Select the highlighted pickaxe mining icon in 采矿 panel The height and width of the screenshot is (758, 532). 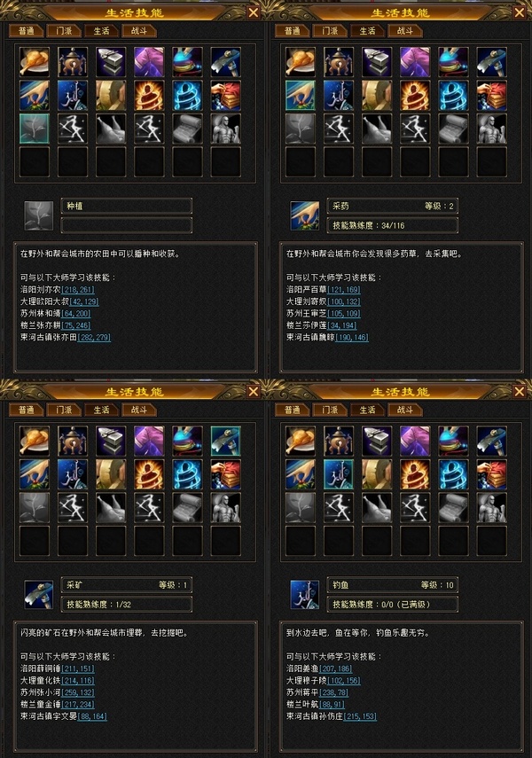point(226,441)
